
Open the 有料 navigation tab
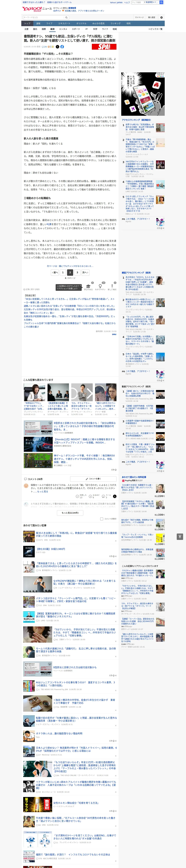[x=128, y=24]
